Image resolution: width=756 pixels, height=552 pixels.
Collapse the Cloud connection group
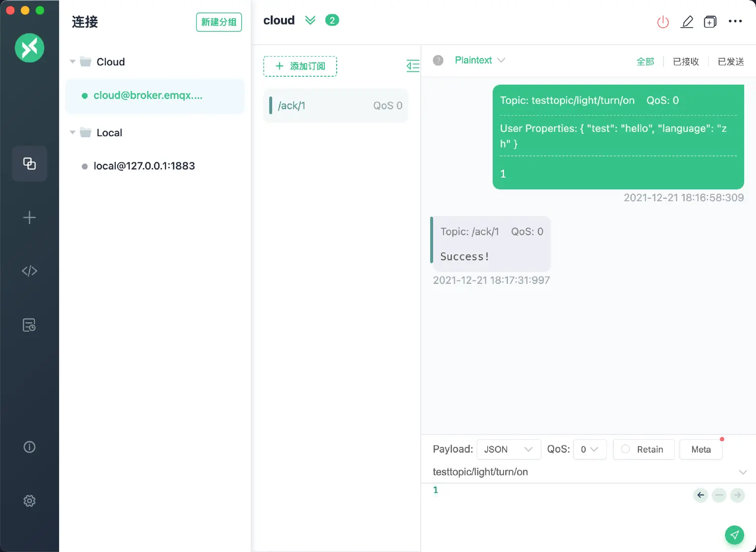(72, 61)
